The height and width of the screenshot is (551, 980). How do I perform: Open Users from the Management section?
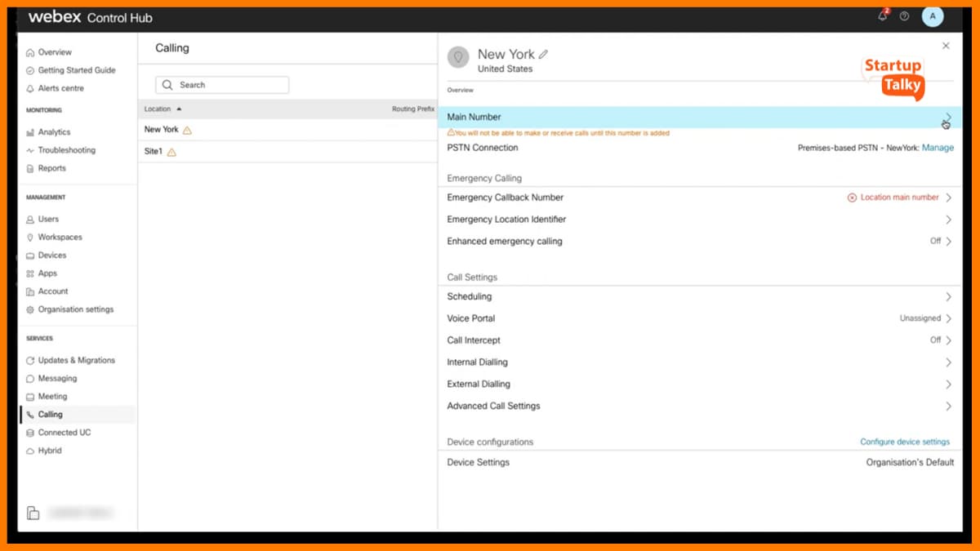48,219
